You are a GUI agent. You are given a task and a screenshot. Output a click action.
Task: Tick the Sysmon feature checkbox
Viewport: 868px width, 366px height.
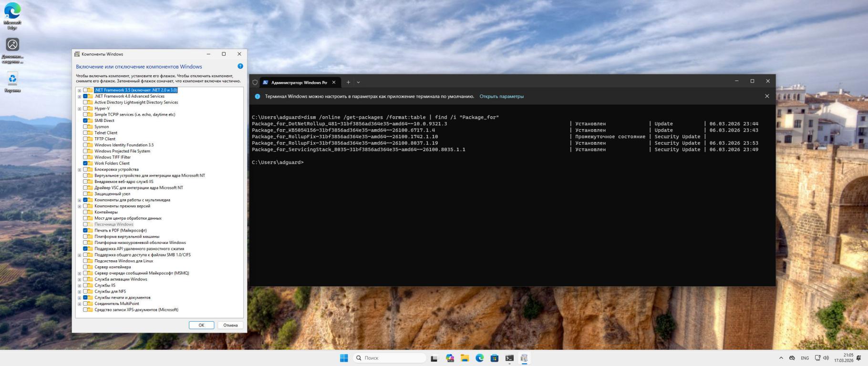pyautogui.click(x=85, y=127)
